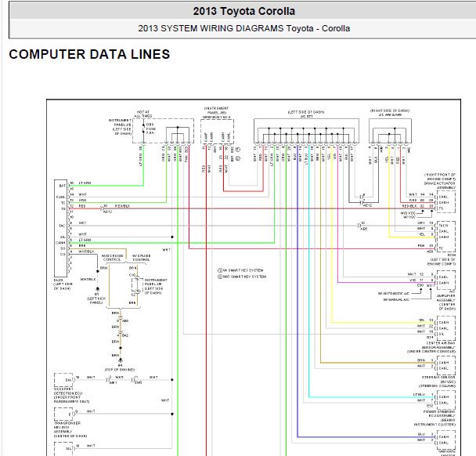Select the MAIN BODY ECU label above CANP terminals
This screenshot has width=476, height=456.
(x=217, y=117)
